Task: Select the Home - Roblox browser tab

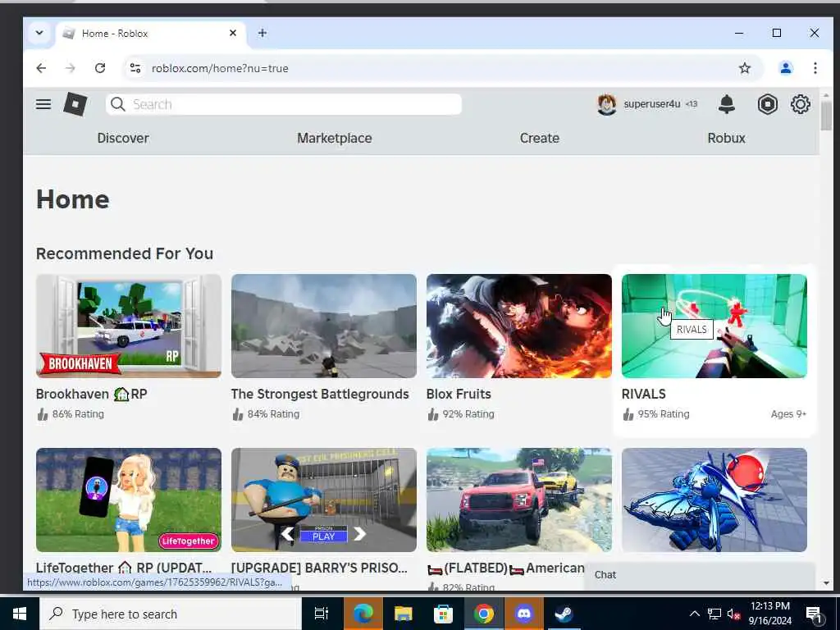Action: pyautogui.click(x=150, y=33)
